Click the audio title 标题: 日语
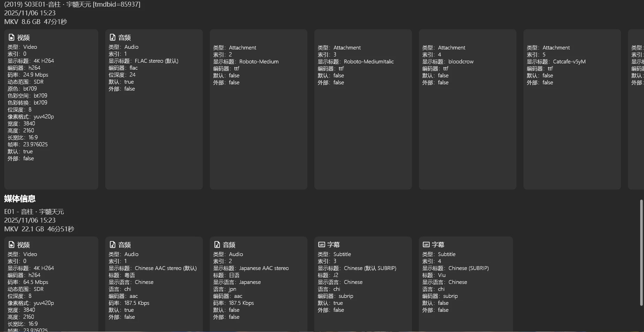The image size is (644, 332). [226, 275]
